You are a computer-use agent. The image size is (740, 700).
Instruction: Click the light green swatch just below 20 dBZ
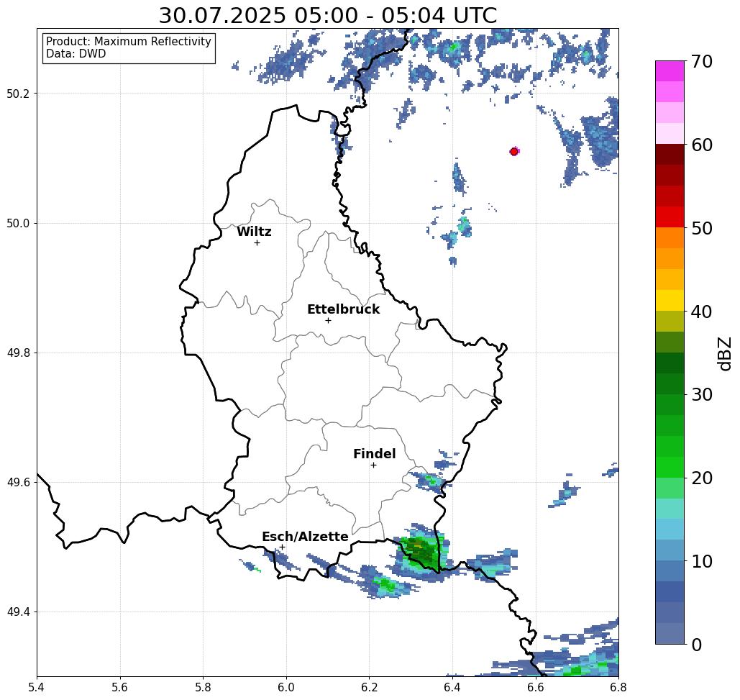click(670, 488)
